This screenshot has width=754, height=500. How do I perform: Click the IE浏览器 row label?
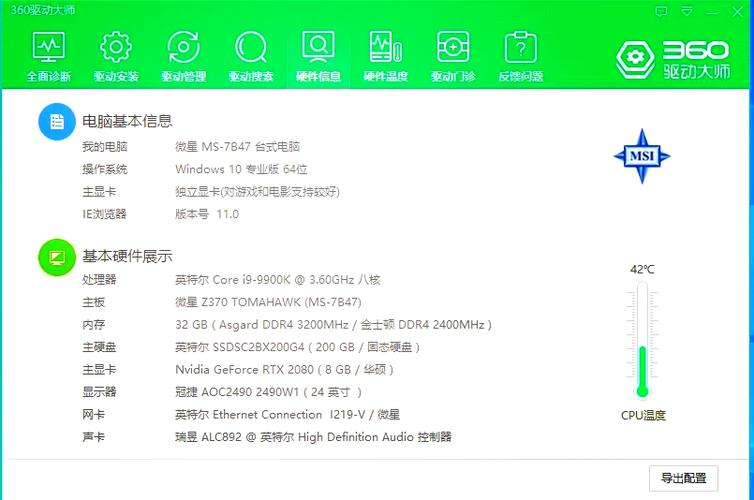tap(104, 214)
